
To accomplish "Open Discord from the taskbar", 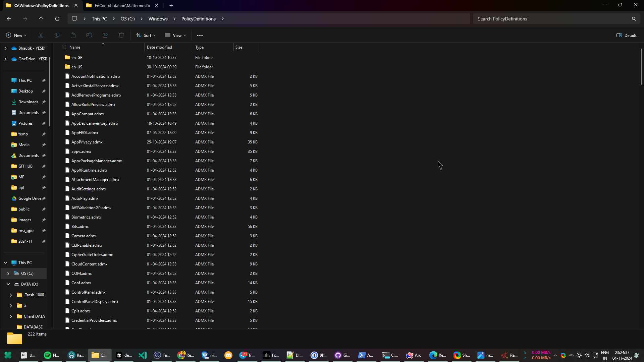I will [228, 356].
